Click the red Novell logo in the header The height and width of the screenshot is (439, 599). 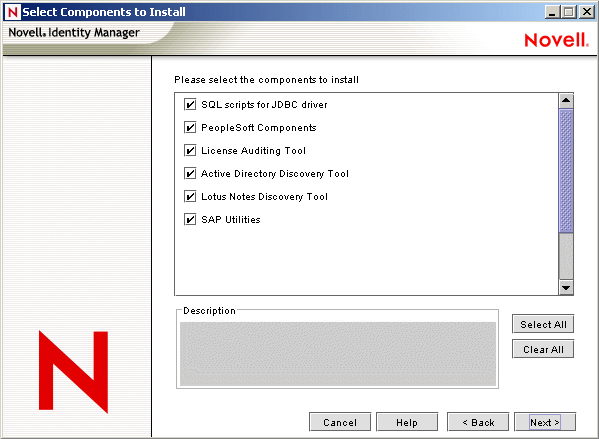[x=556, y=40]
